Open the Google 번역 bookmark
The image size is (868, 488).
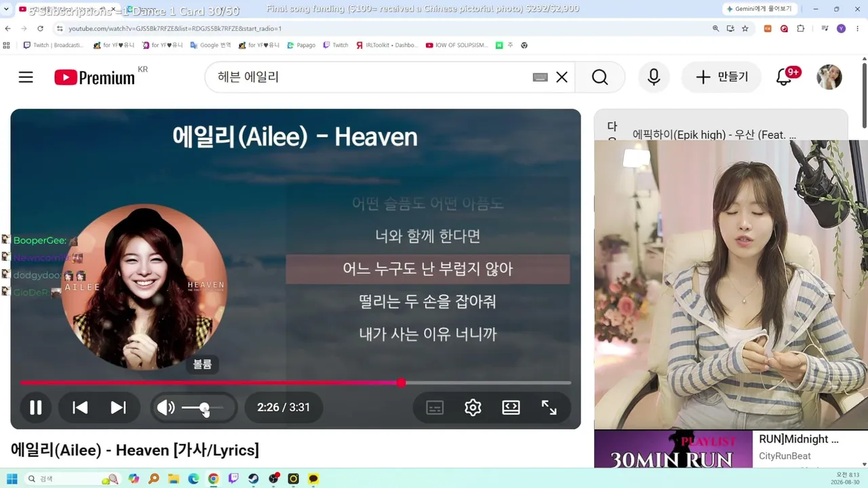211,45
